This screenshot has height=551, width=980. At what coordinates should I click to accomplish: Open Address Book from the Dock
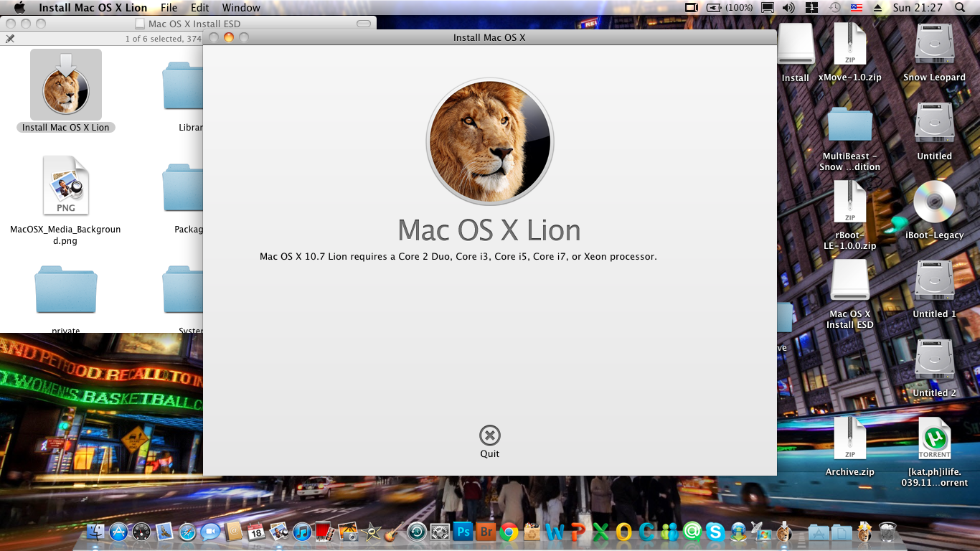tap(233, 532)
